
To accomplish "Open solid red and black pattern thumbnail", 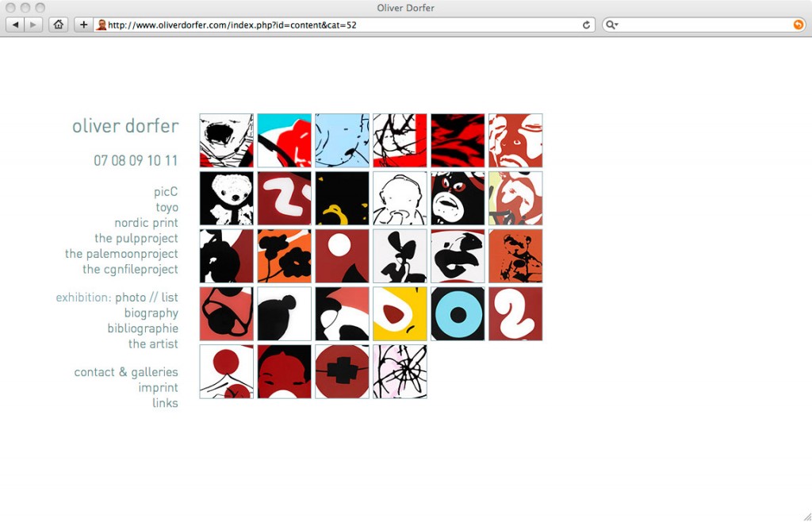I will point(458,140).
